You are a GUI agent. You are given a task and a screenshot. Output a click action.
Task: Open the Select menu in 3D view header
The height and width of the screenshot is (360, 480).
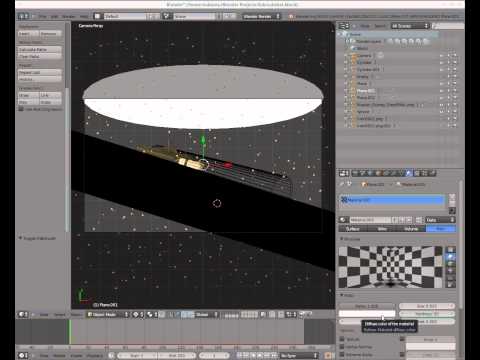tap(60, 314)
